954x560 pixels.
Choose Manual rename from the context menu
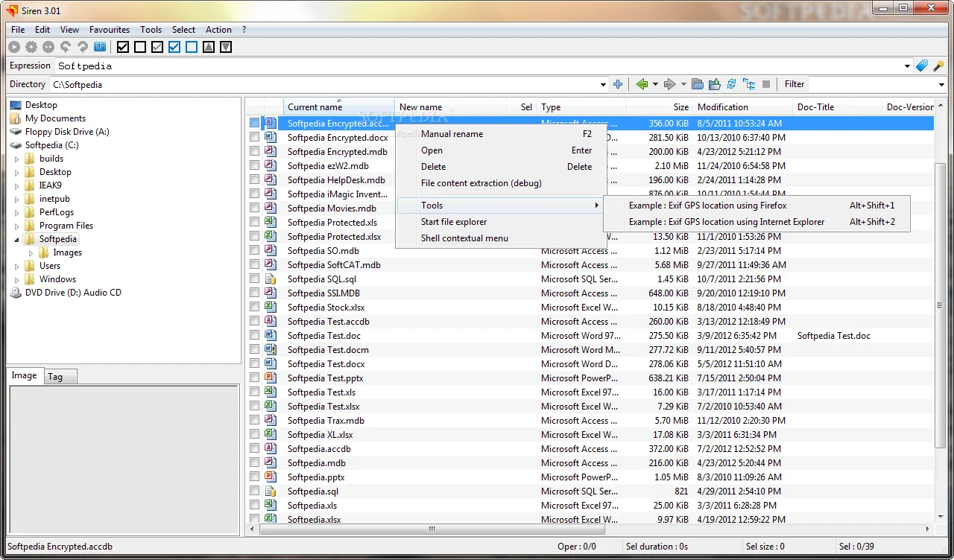click(x=452, y=134)
